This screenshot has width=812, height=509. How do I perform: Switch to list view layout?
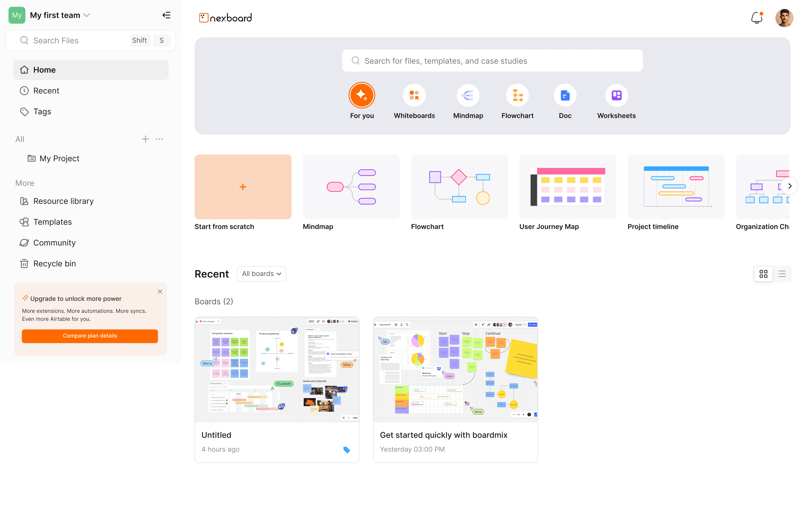(x=781, y=274)
